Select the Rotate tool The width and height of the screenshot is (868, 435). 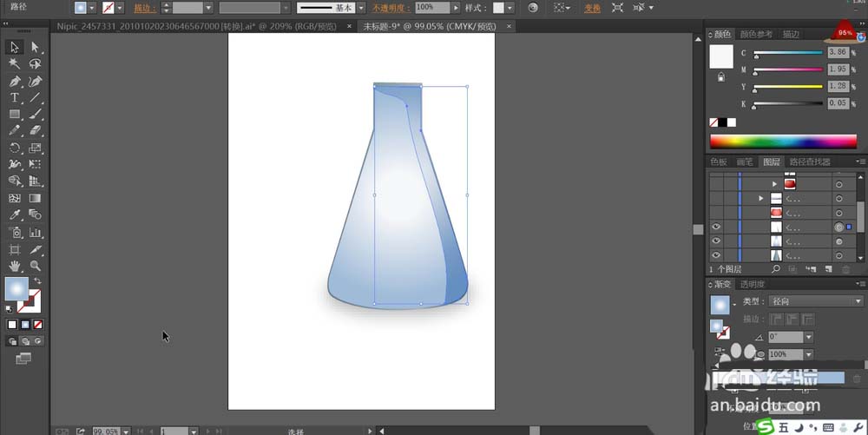(x=15, y=148)
